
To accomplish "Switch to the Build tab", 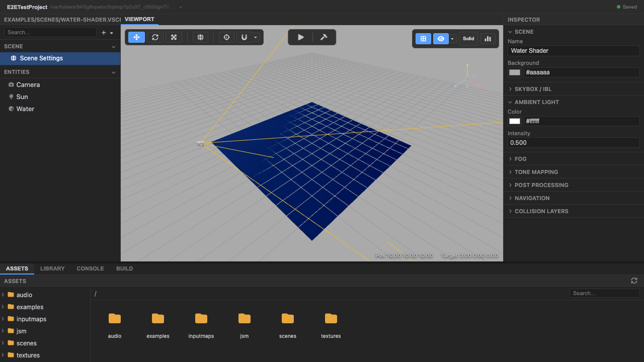I will click(124, 268).
